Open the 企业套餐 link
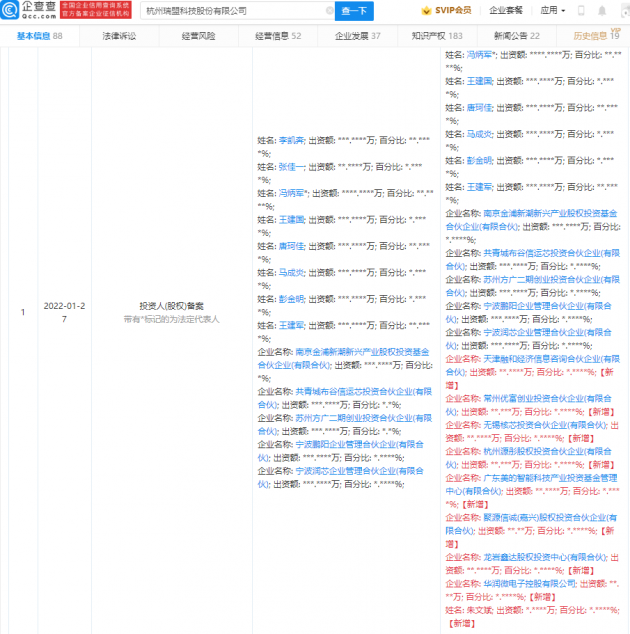Screen dimensions: 630x634 click(x=506, y=11)
